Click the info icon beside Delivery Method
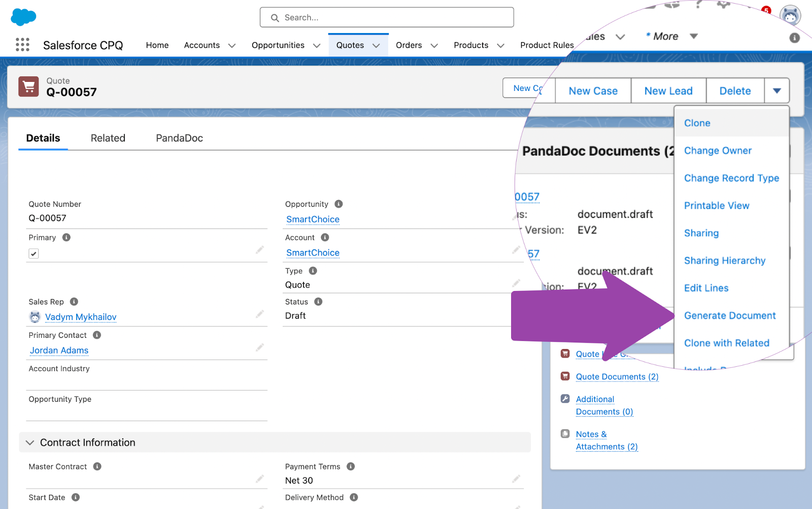Screen dimensions: 812x509 point(354,497)
